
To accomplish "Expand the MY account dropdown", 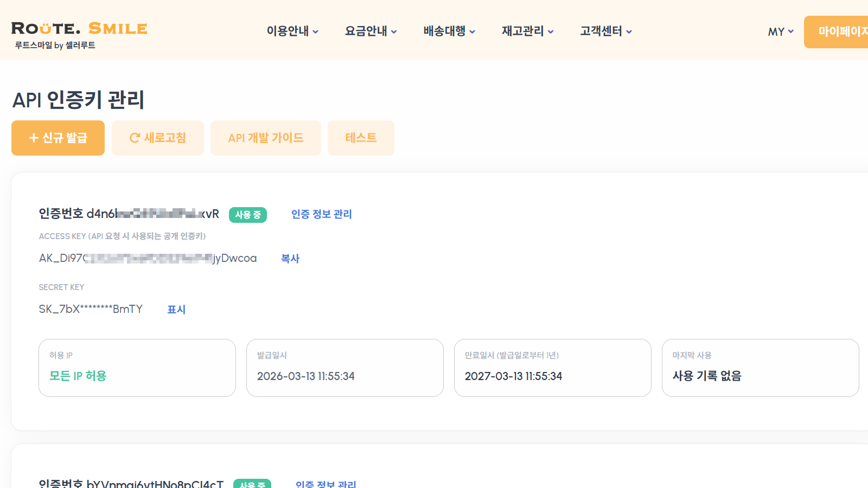I will pyautogui.click(x=780, y=32).
